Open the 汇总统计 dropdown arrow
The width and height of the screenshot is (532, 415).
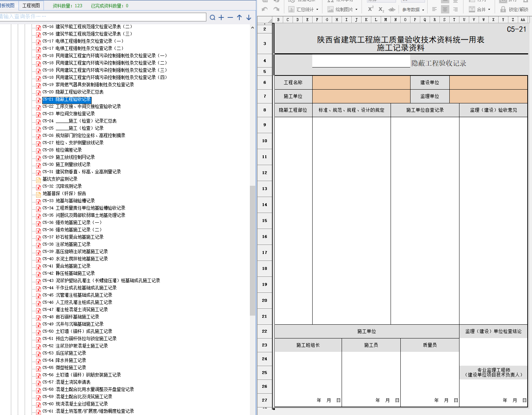tap(317, 9)
